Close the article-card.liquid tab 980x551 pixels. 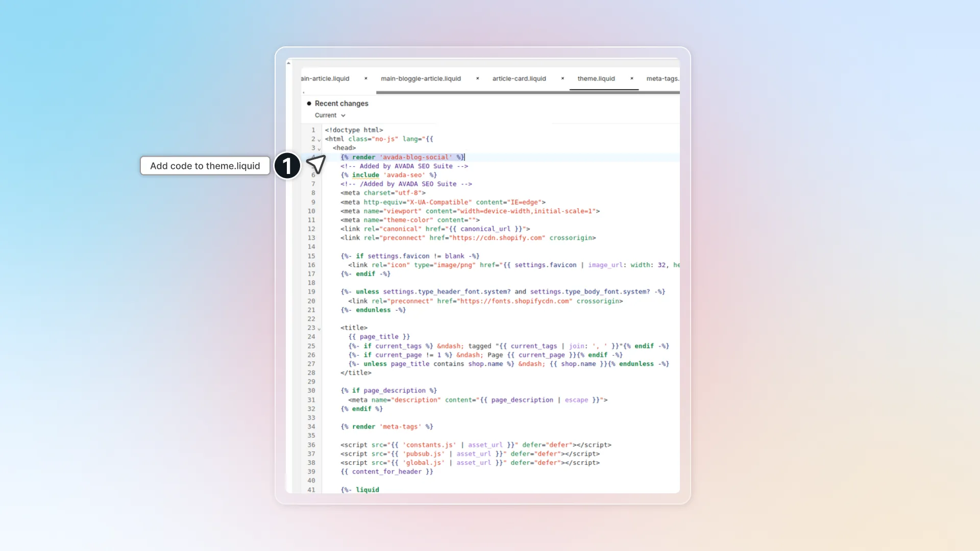click(x=562, y=79)
